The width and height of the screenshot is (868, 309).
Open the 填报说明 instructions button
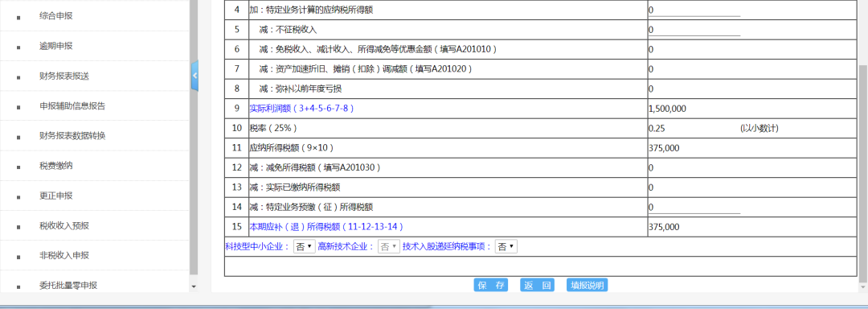588,285
